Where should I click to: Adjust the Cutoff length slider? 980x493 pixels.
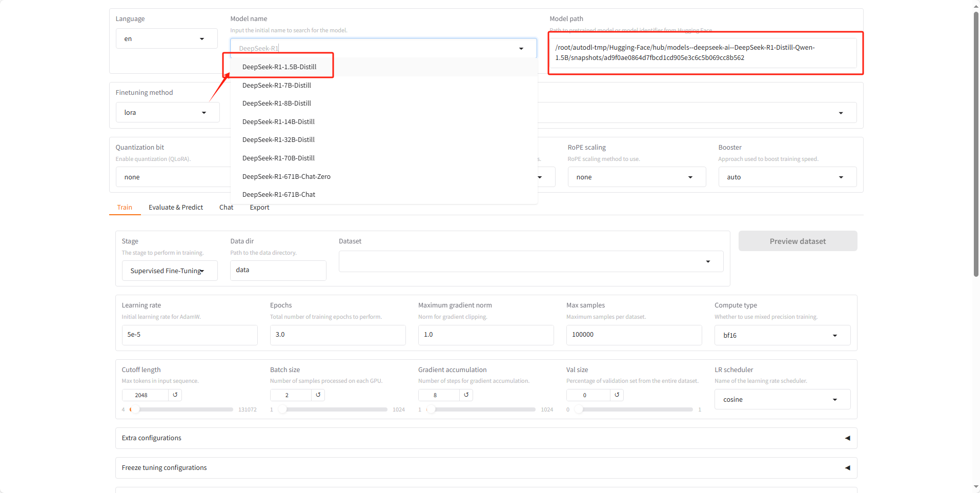pos(182,409)
